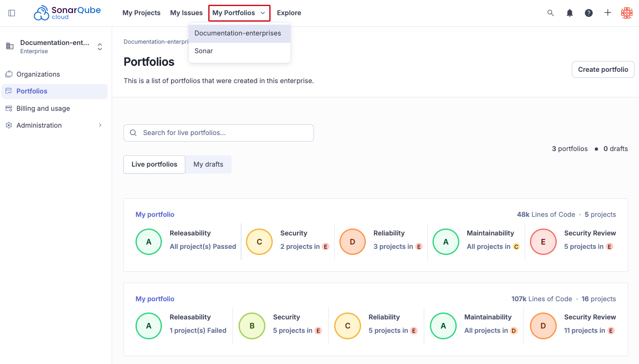This screenshot has height=364, width=639.
Task: Expand the Administration sidebar section
Action: 55,125
